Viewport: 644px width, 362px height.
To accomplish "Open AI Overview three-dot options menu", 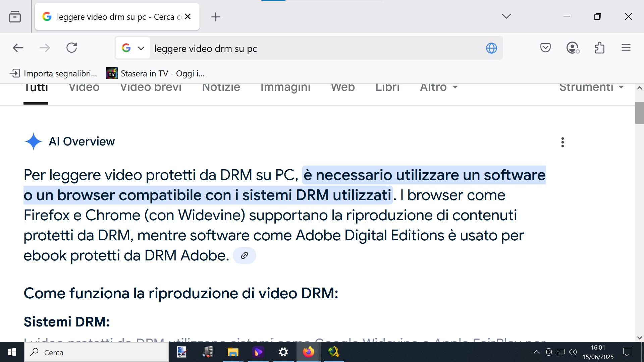I will pyautogui.click(x=562, y=142).
